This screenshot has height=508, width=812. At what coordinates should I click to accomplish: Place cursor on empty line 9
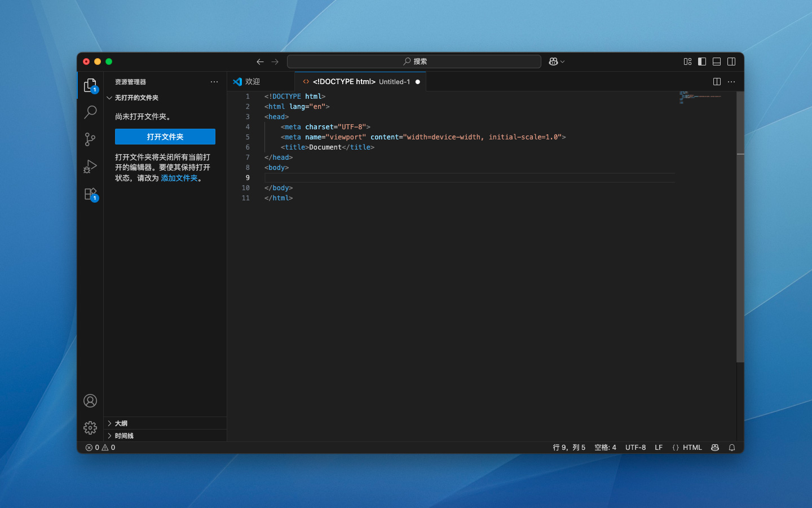click(x=469, y=178)
